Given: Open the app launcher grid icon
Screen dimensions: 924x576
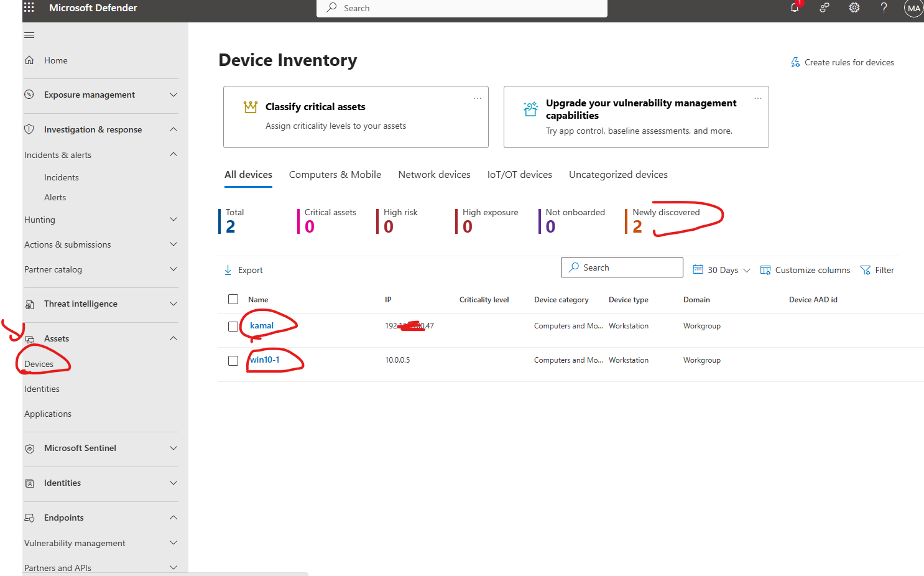Looking at the screenshot, I should [x=29, y=7].
